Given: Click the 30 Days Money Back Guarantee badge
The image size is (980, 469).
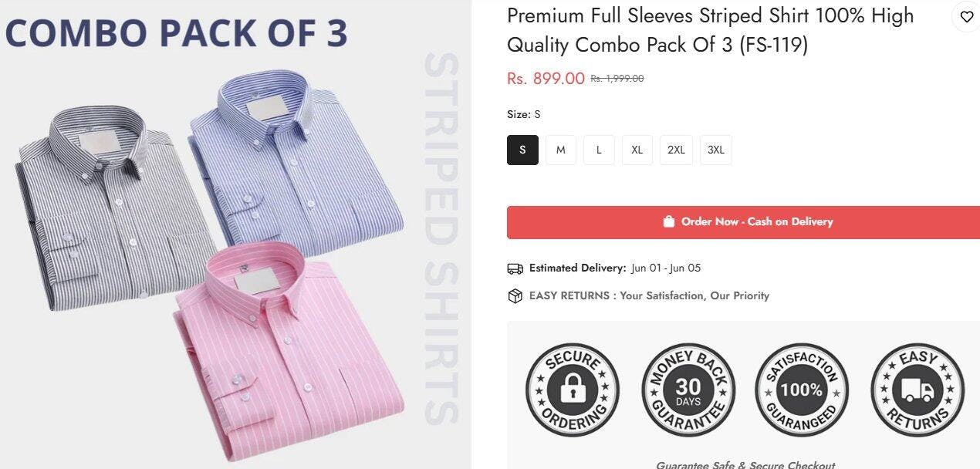Looking at the screenshot, I should click(688, 390).
